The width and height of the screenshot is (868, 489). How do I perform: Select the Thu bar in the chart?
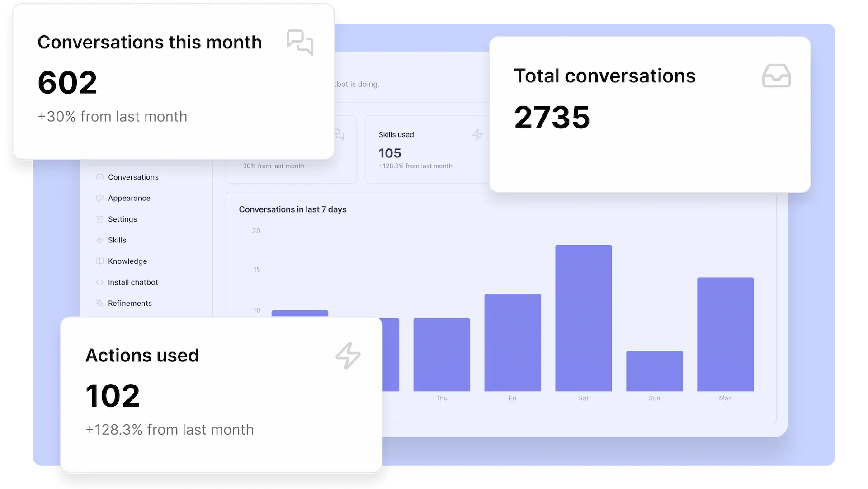point(442,355)
